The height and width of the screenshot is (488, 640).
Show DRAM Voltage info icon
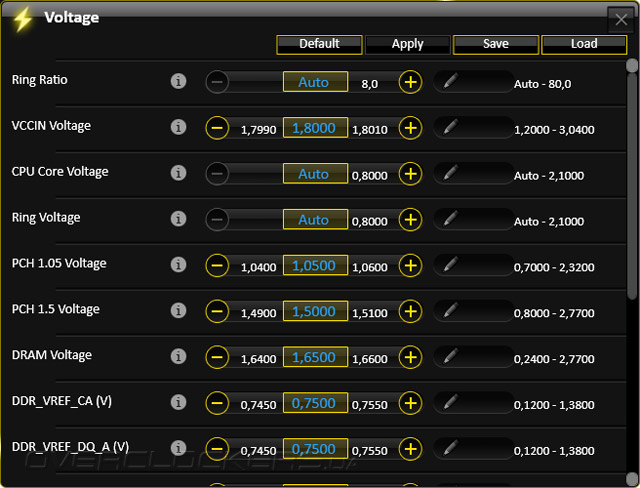178,356
